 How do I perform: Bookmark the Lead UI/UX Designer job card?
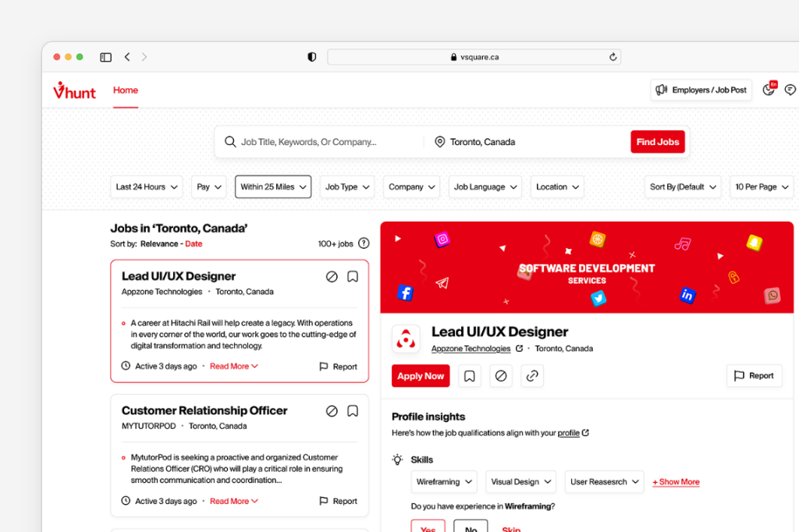tap(353, 276)
